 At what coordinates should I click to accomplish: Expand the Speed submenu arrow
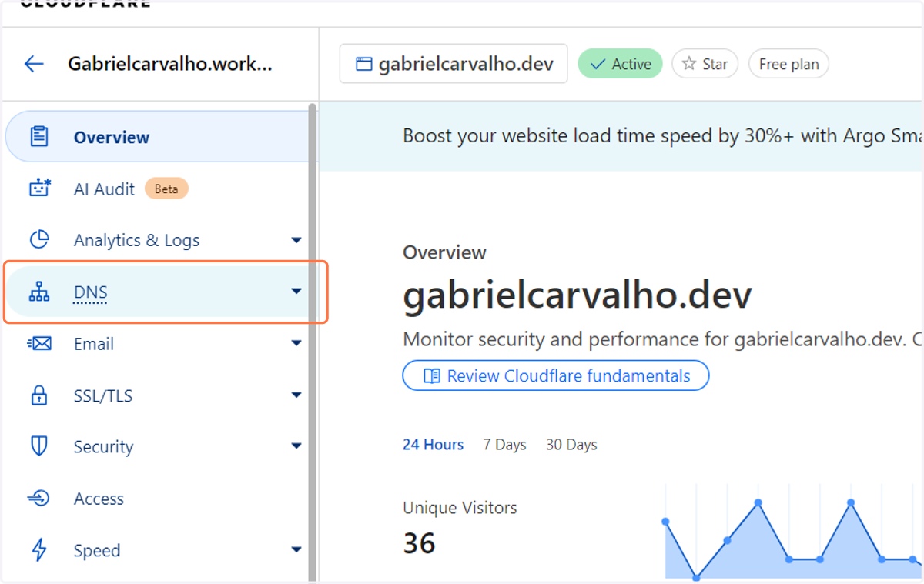click(296, 550)
